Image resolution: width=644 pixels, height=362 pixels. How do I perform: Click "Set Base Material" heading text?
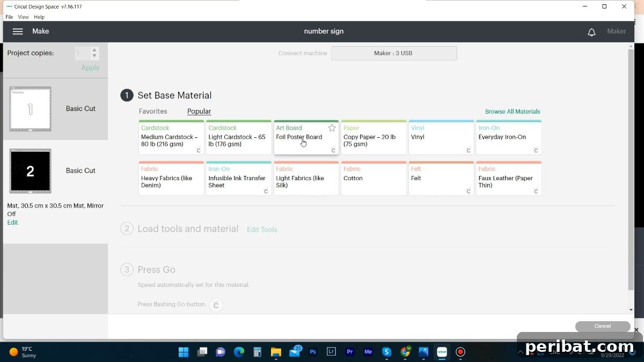(174, 95)
